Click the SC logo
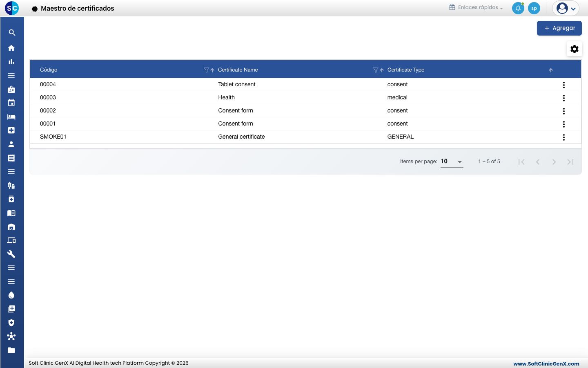The height and width of the screenshot is (368, 588). pyautogui.click(x=12, y=8)
